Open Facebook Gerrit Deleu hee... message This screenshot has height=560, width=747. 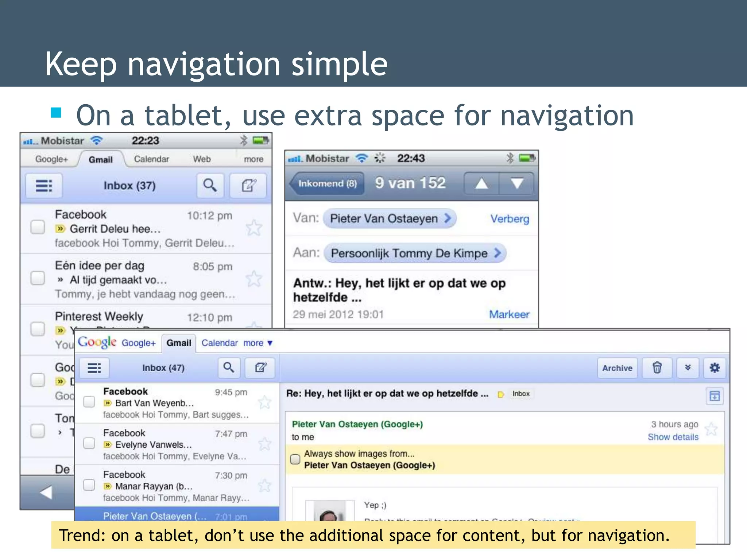[x=146, y=228]
